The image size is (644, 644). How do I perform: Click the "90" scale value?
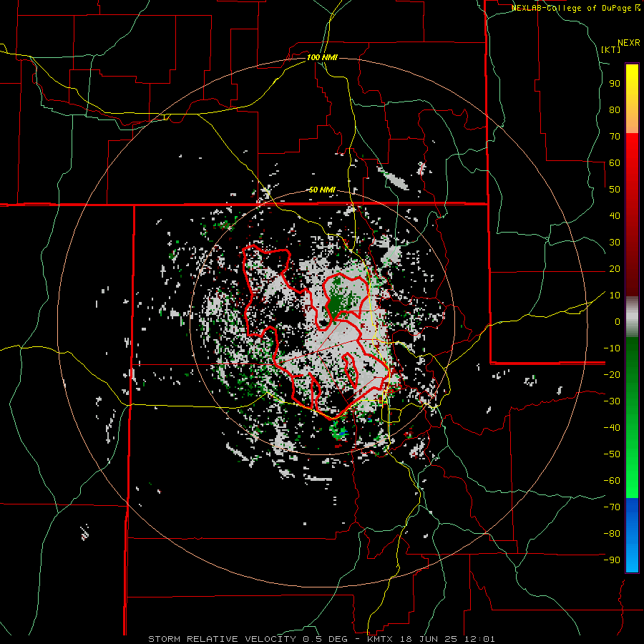click(615, 84)
